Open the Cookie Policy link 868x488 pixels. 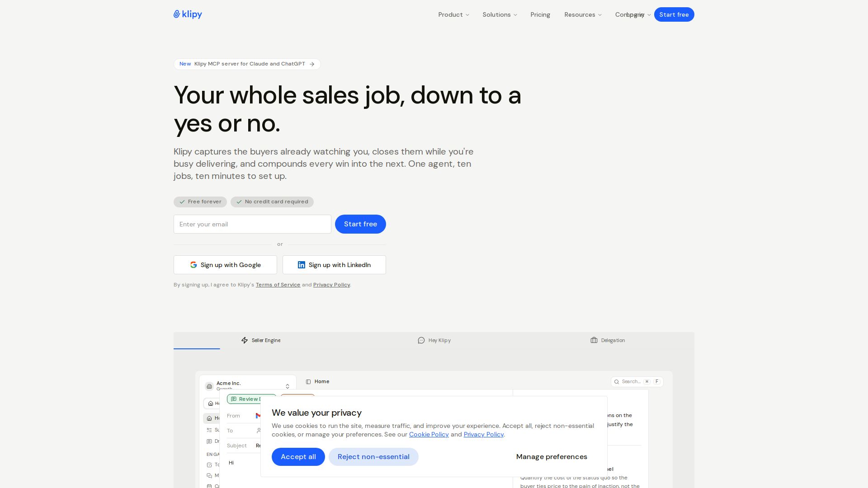tap(429, 435)
